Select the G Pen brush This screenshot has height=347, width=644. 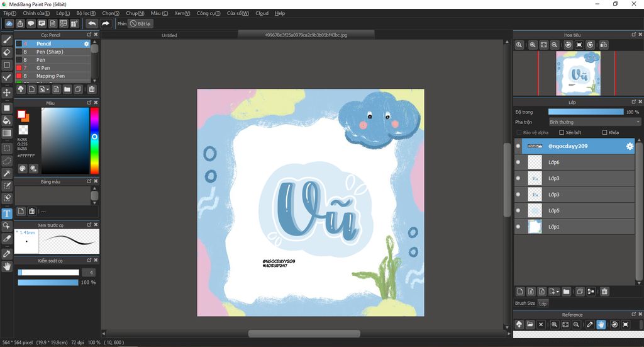pos(53,68)
